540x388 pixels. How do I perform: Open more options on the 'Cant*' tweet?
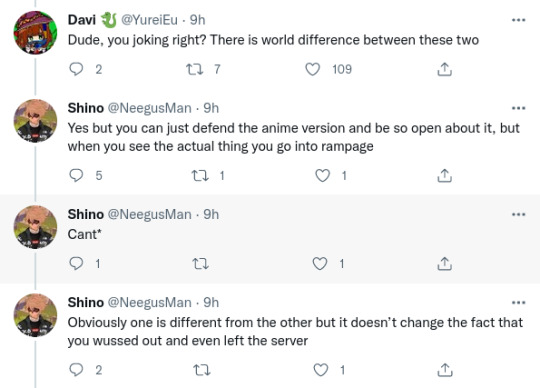click(x=518, y=214)
